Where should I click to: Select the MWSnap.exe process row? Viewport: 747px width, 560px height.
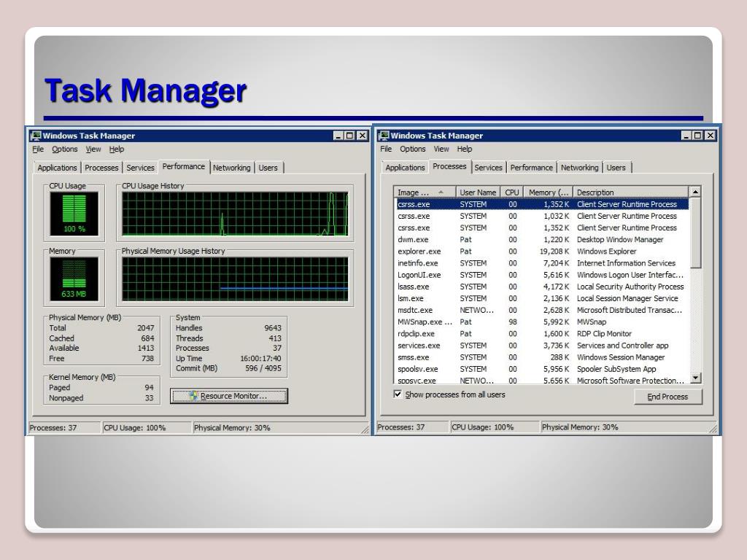click(x=542, y=322)
